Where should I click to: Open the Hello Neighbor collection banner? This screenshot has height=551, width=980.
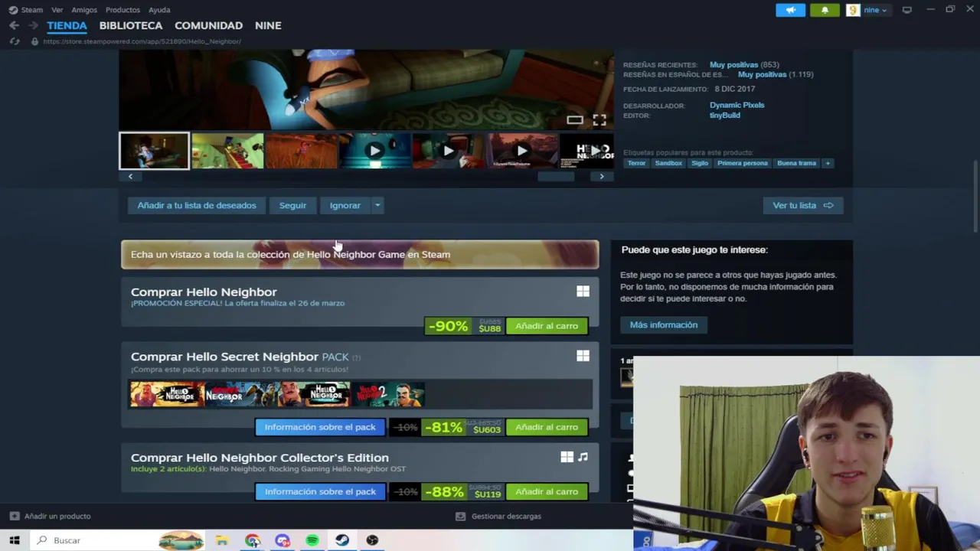coord(360,255)
